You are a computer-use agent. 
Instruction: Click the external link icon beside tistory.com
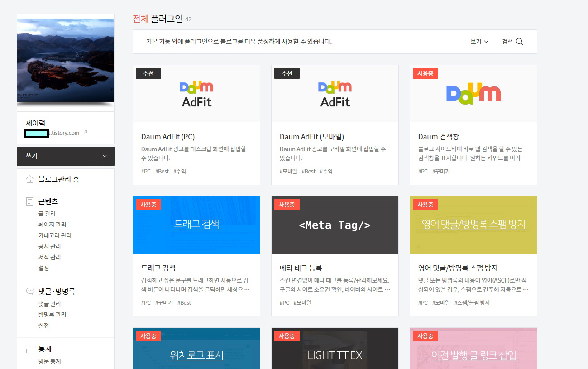pyautogui.click(x=84, y=133)
